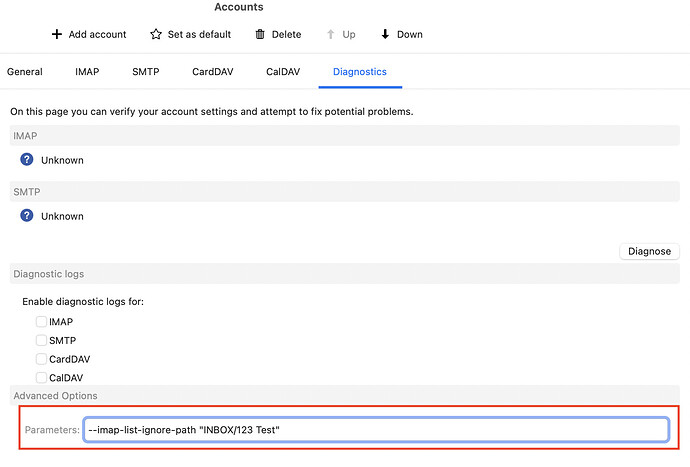Focus the Parameters text field
Viewport: 690px width, 467px height.
[376, 430]
